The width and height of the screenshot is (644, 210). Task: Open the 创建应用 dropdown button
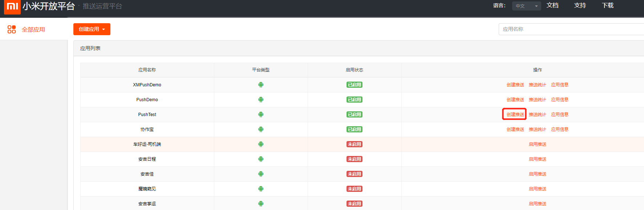coord(92,29)
